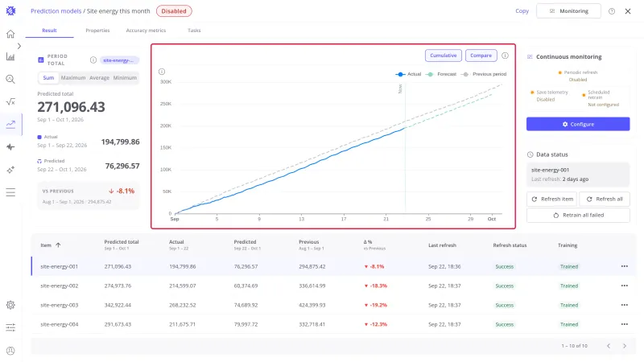644x362 pixels.
Task: Click Retrain all failed button
Action: [x=578, y=215]
